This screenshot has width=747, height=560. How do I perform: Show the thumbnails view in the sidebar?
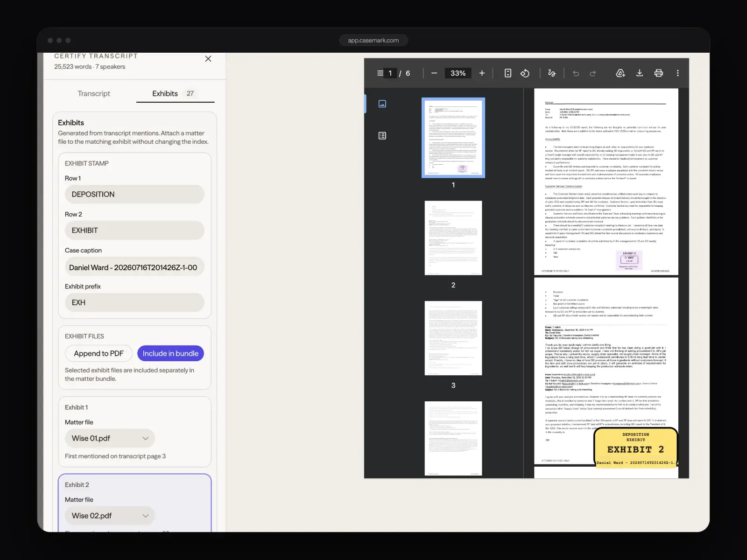point(382,104)
